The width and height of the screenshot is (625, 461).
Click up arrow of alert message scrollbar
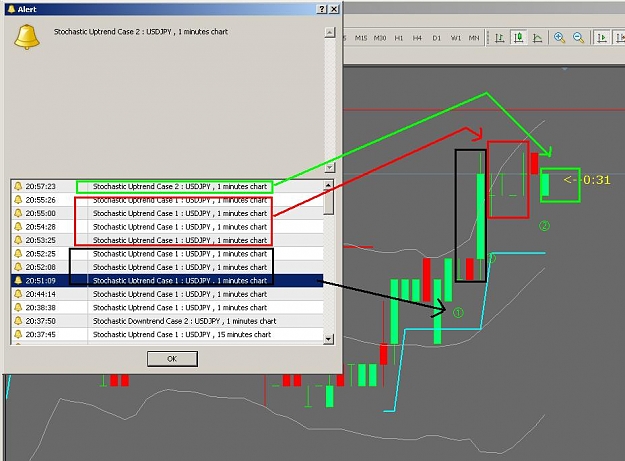(330, 32)
